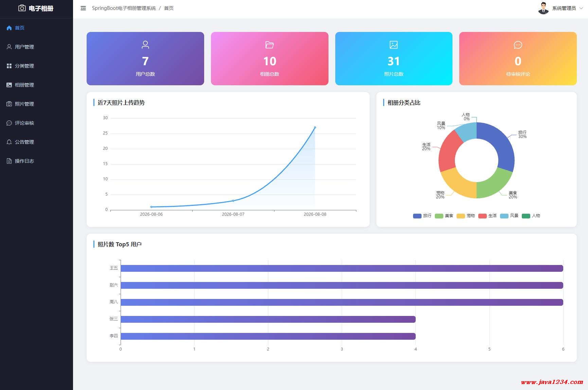Viewport: 588px width, 390px height.
Task: Collapse sidebar with the hamburger icon
Action: click(x=83, y=8)
